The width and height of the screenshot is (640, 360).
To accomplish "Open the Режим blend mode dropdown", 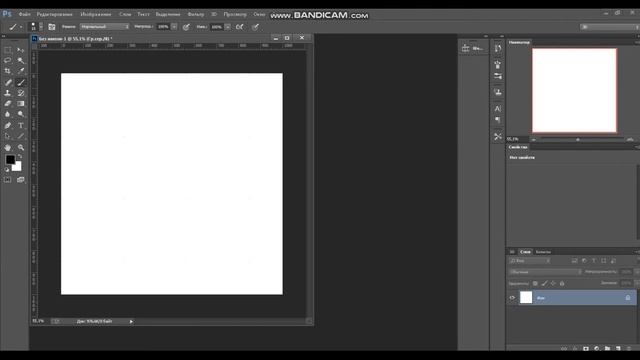I will [x=104, y=27].
